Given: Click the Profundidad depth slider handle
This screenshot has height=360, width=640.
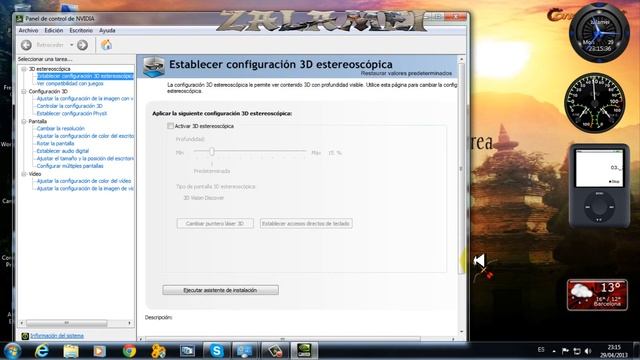Looking at the screenshot, I should click(212, 152).
